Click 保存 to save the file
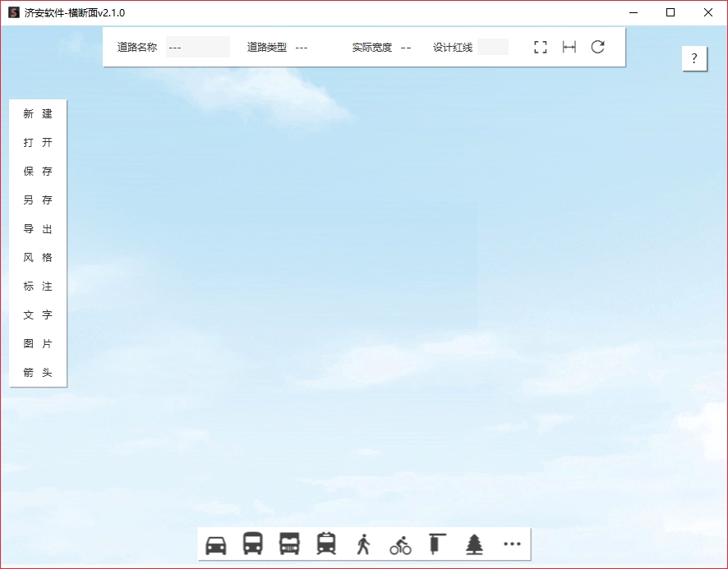 (38, 172)
